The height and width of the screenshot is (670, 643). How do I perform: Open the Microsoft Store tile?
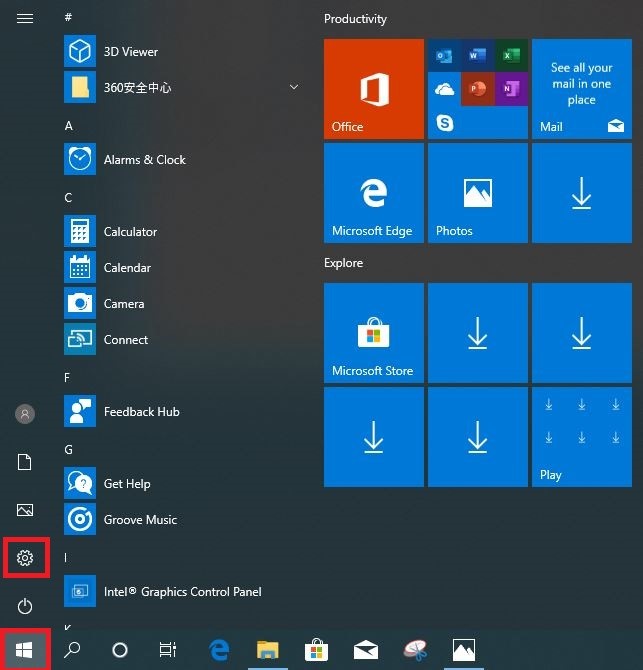tap(374, 333)
